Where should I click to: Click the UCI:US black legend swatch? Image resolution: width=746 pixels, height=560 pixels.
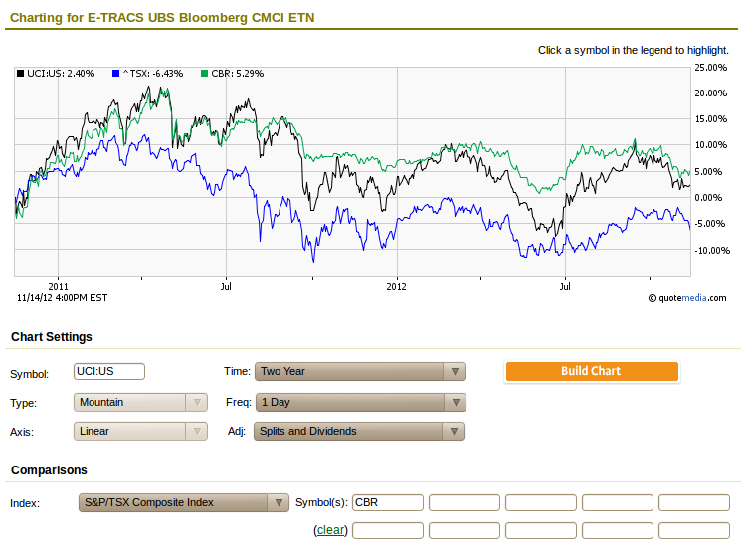point(20,74)
